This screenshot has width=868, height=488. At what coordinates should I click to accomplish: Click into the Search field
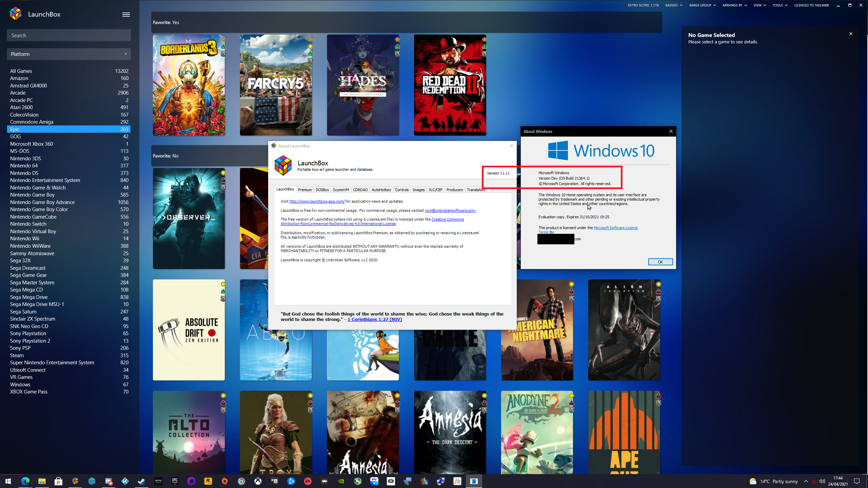[x=69, y=35]
